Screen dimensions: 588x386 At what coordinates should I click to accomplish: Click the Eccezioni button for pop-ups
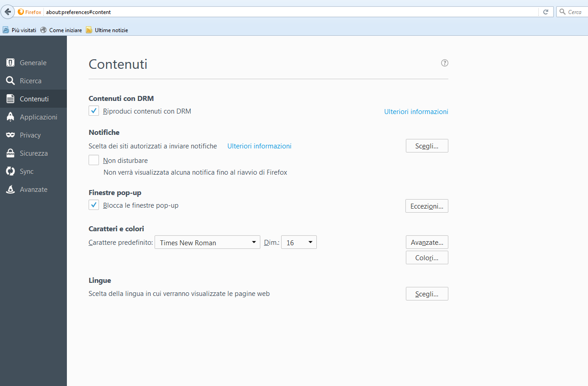[427, 206]
